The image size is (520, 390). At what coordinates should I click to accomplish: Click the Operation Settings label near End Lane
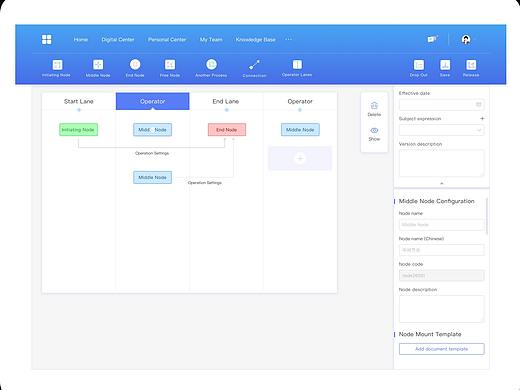(205, 183)
